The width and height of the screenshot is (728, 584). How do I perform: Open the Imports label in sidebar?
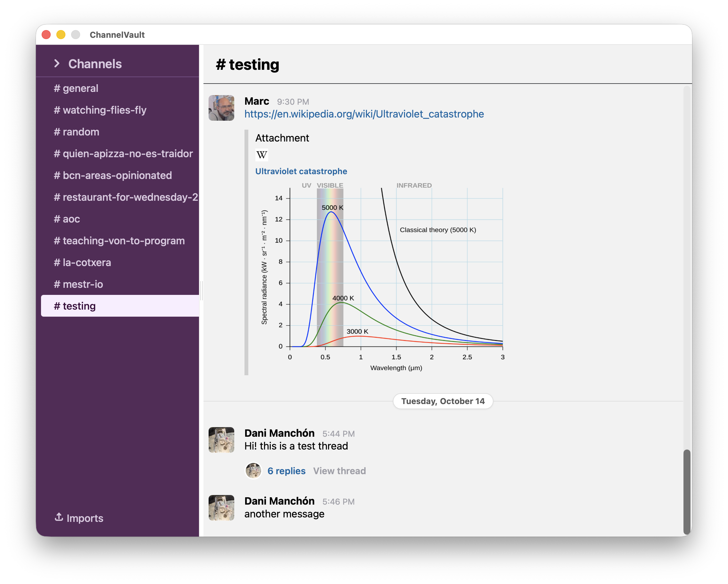coord(85,518)
